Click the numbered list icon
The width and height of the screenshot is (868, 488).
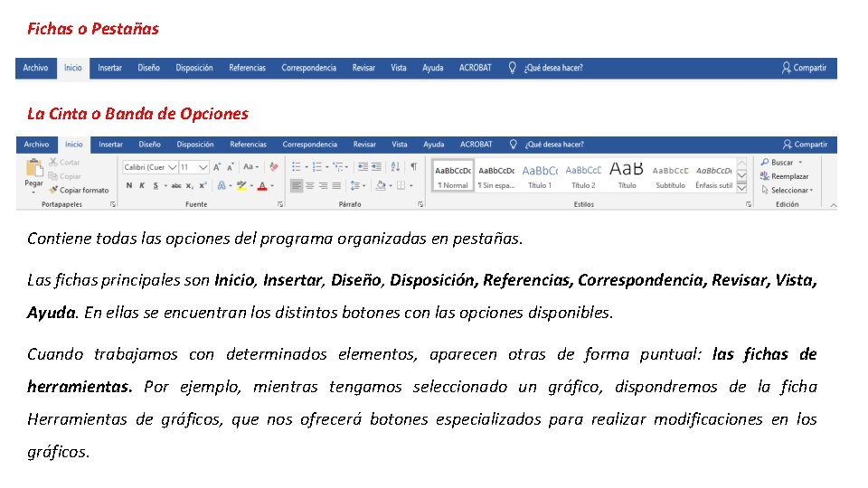[x=317, y=166]
